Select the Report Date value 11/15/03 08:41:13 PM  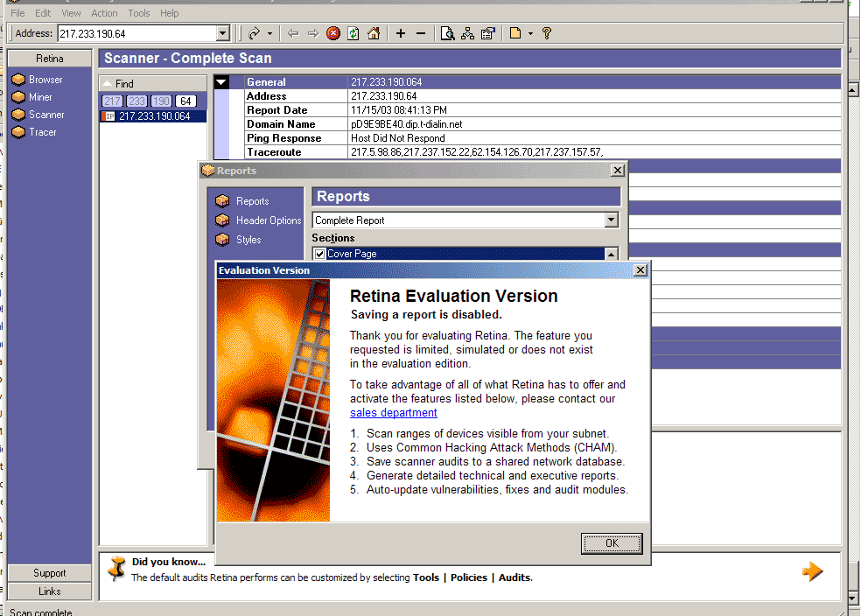(x=399, y=110)
